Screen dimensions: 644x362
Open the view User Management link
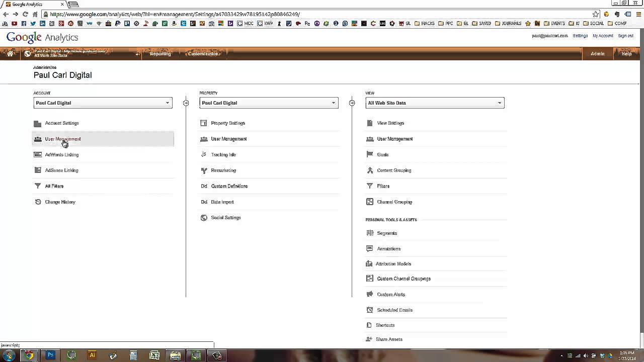click(395, 139)
